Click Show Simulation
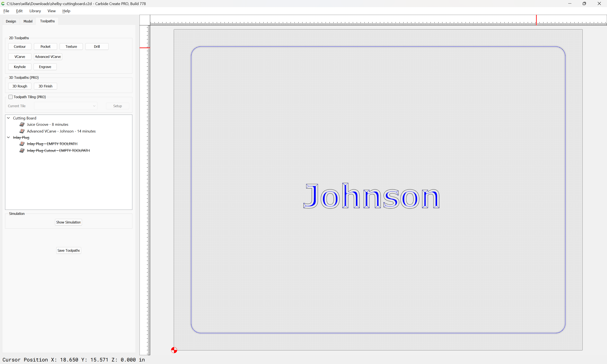 pos(68,222)
